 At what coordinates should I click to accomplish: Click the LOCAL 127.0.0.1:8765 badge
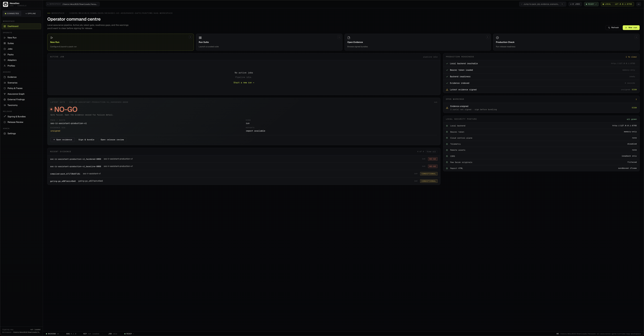(617, 4)
